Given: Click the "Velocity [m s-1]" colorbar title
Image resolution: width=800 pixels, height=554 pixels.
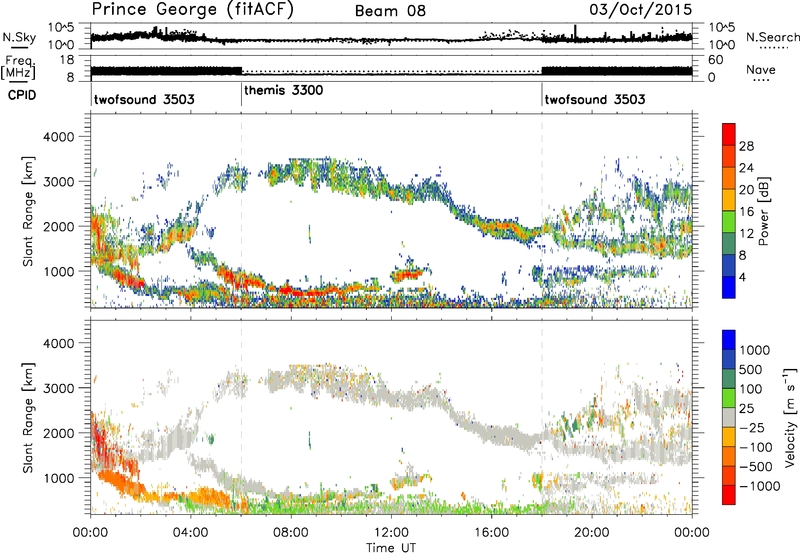Looking at the screenshot, I should tap(790, 417).
